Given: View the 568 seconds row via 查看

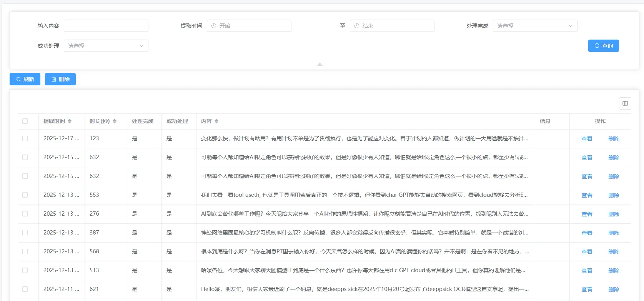Looking at the screenshot, I should coord(587,252).
